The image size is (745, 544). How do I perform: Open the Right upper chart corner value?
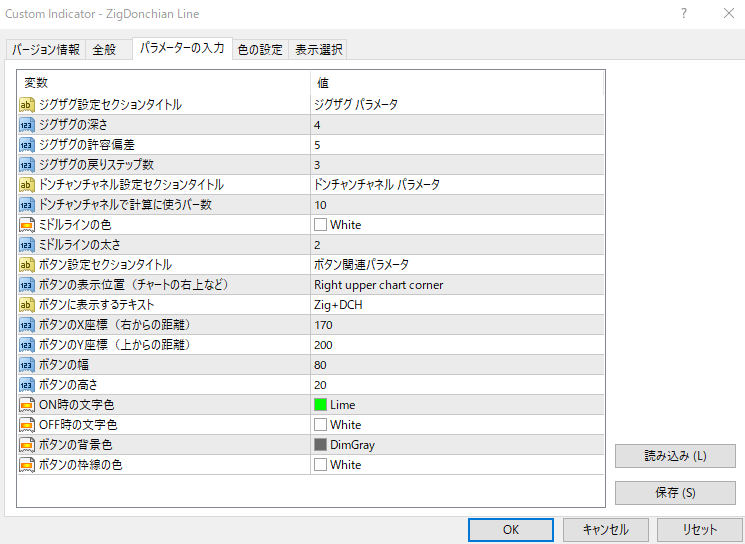378,285
